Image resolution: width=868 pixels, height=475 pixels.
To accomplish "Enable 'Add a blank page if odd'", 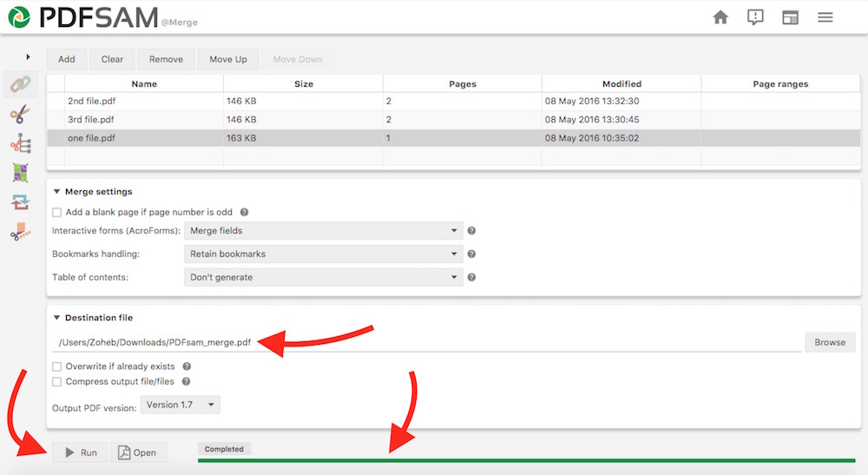I will coord(57,212).
